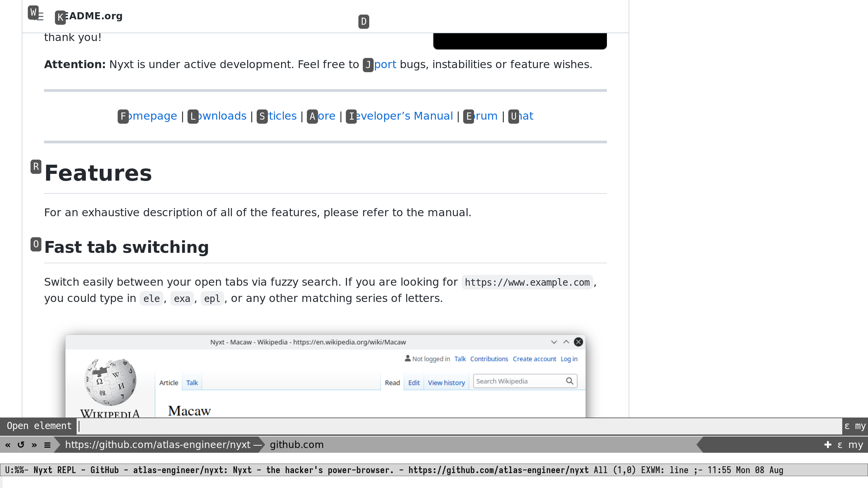
Task: Click the plus icon in status bar
Action: click(828, 445)
